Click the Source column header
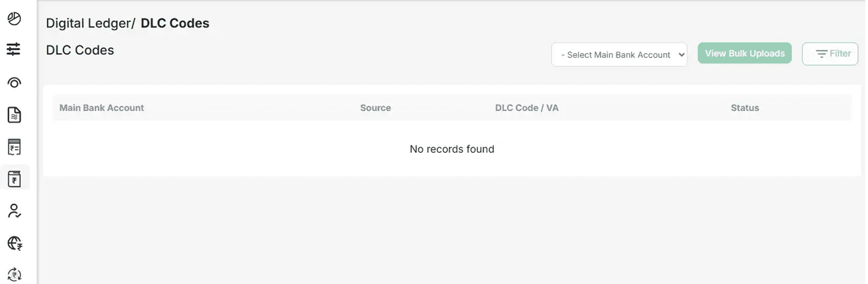 coord(376,108)
